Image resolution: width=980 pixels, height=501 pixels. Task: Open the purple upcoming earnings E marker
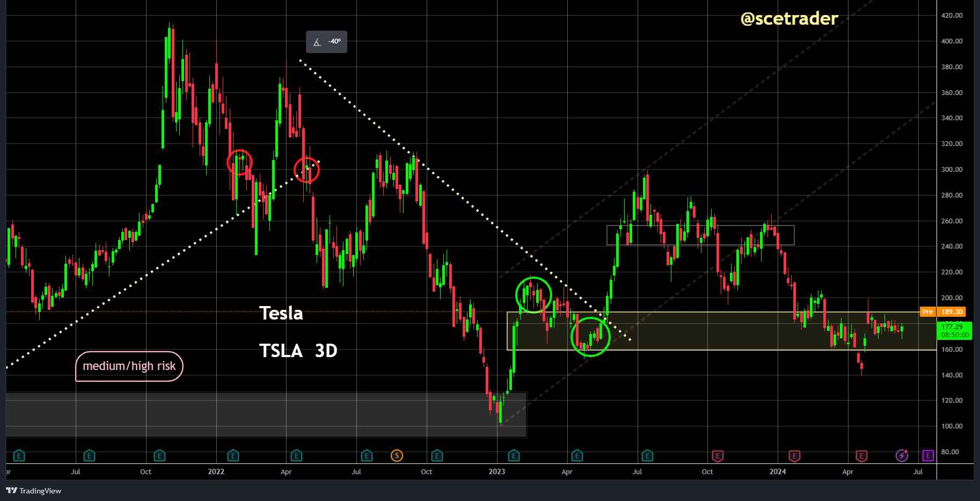(x=928, y=456)
